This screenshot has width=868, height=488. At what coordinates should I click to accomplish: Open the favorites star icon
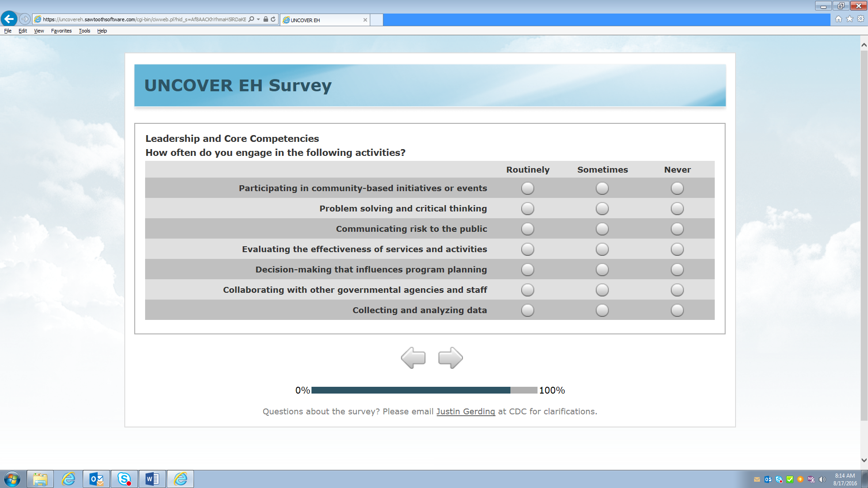click(x=849, y=19)
